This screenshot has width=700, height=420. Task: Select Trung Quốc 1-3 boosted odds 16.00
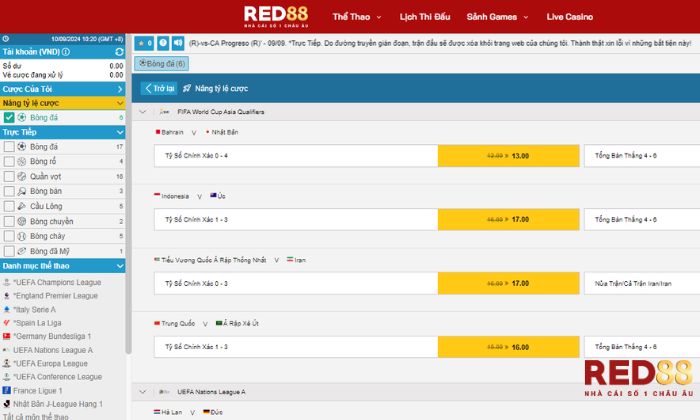[x=508, y=347]
